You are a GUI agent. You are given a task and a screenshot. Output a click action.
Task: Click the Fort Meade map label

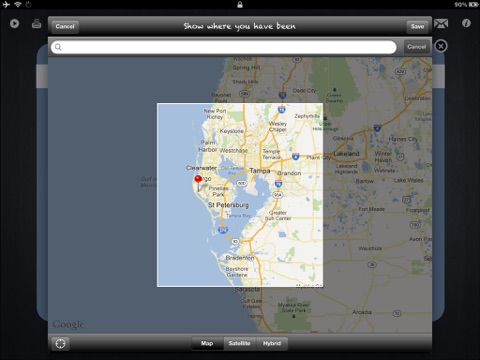click(371, 209)
